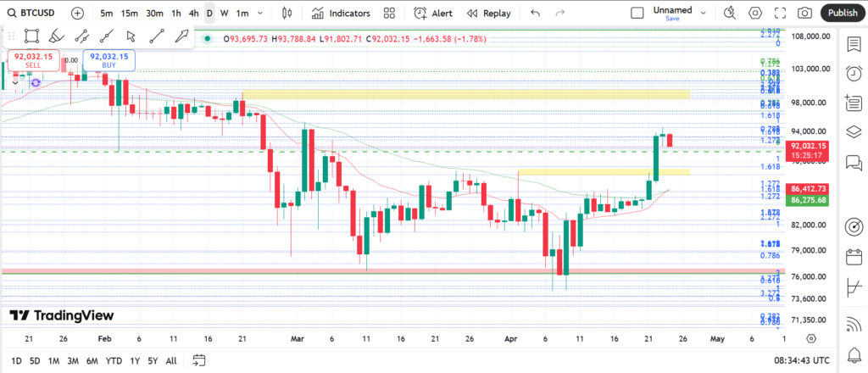The height and width of the screenshot is (373, 868).
Task: Open the Go to date calendar icon
Action: tap(199, 360)
